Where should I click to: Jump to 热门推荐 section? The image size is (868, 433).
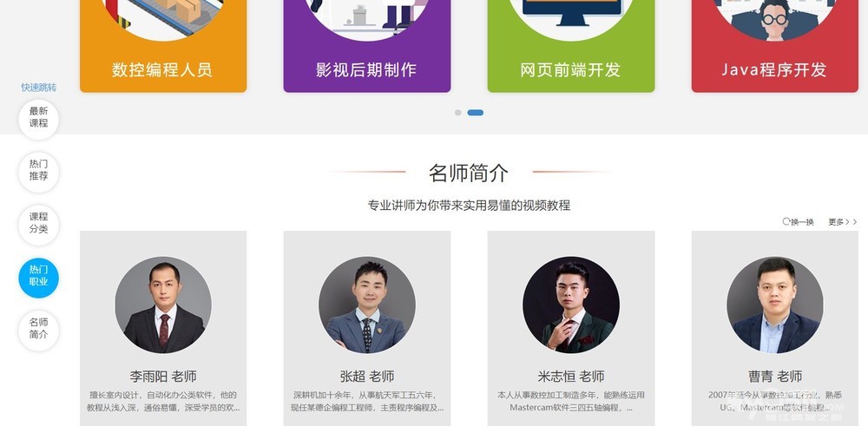coord(39,172)
